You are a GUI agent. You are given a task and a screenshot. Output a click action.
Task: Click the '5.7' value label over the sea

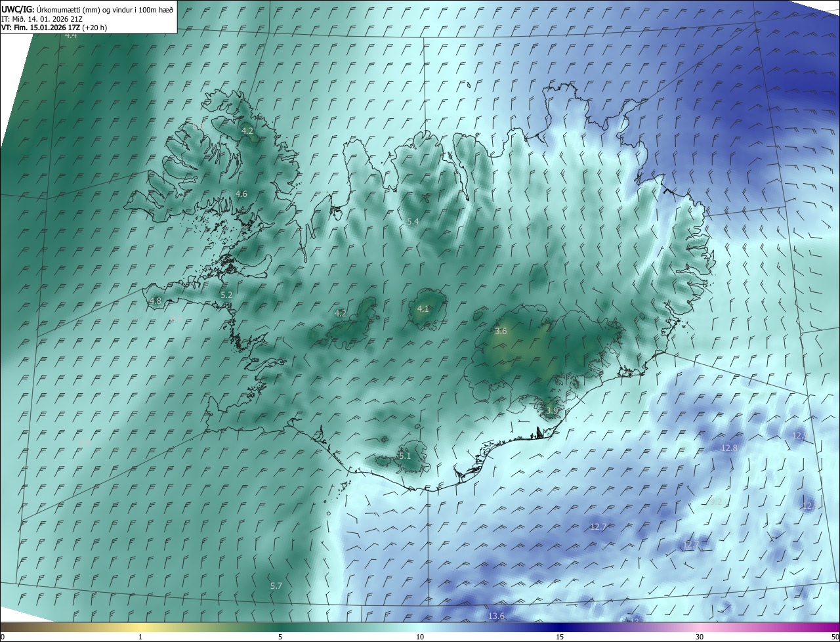(276, 586)
